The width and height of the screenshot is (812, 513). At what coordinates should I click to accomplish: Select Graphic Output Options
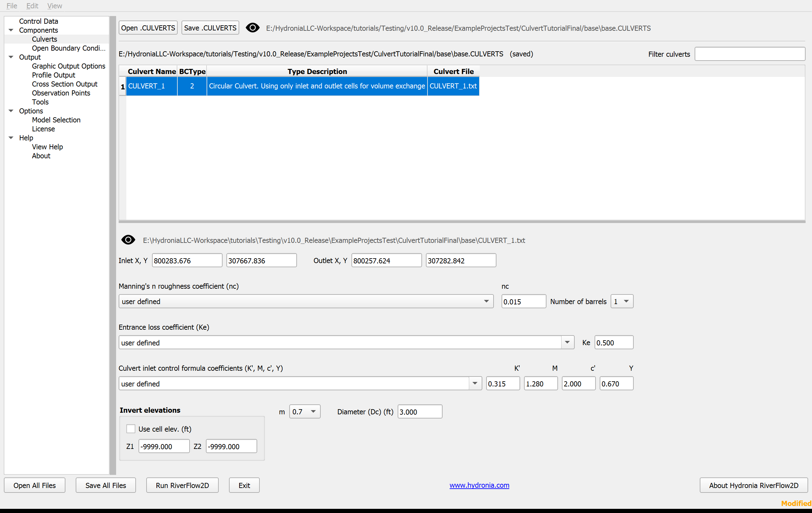tap(68, 66)
